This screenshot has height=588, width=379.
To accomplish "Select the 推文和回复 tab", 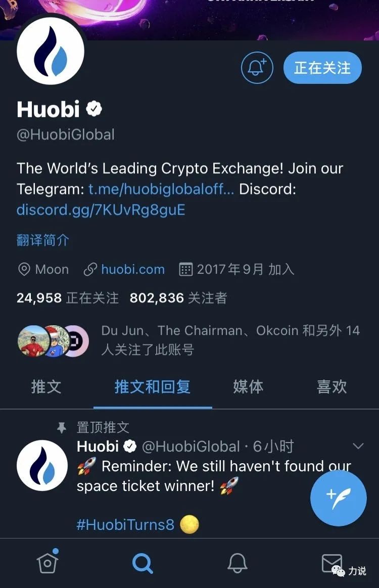I will click(x=152, y=386).
